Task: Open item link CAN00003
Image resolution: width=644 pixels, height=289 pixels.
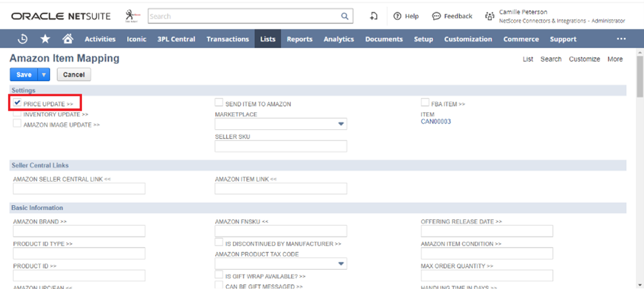Action: (436, 122)
